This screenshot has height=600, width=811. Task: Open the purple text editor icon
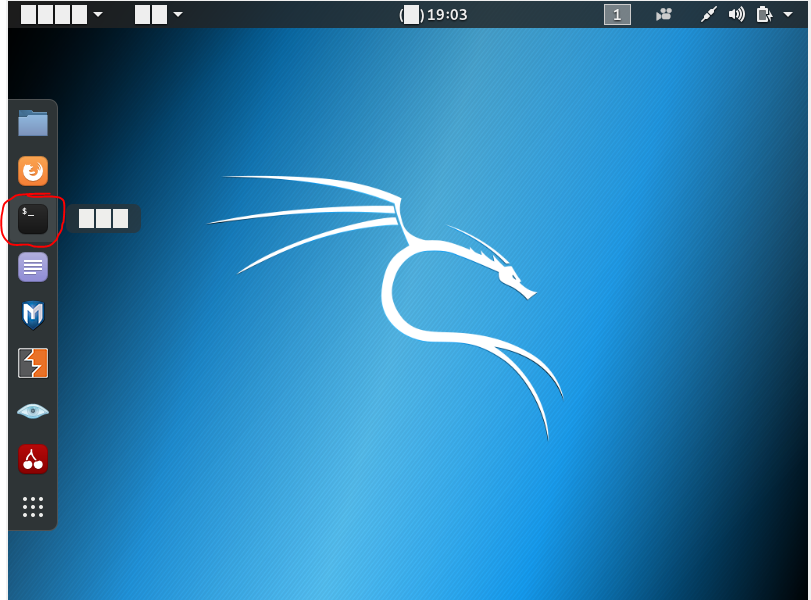tap(33, 267)
